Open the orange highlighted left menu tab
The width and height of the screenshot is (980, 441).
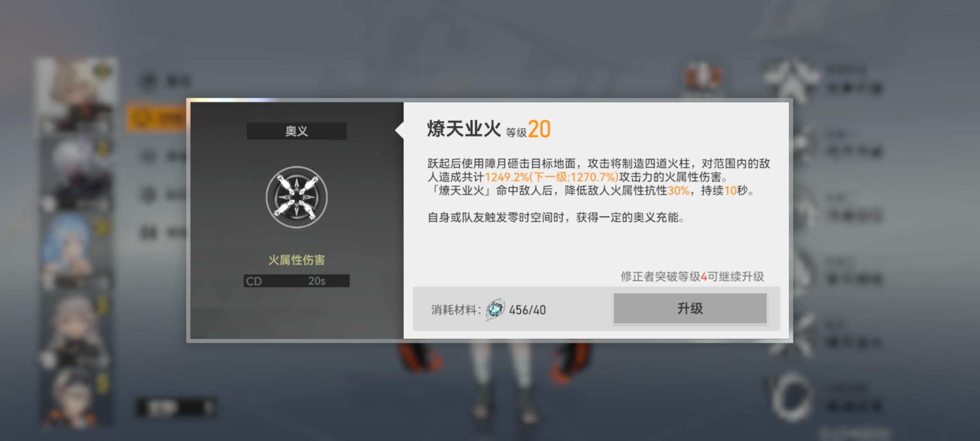tap(156, 118)
